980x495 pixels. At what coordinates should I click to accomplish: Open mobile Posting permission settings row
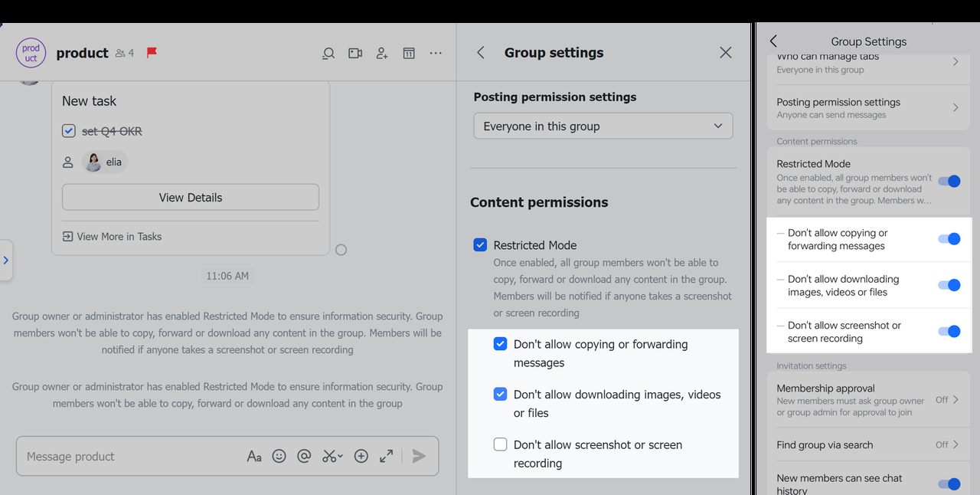click(x=867, y=108)
